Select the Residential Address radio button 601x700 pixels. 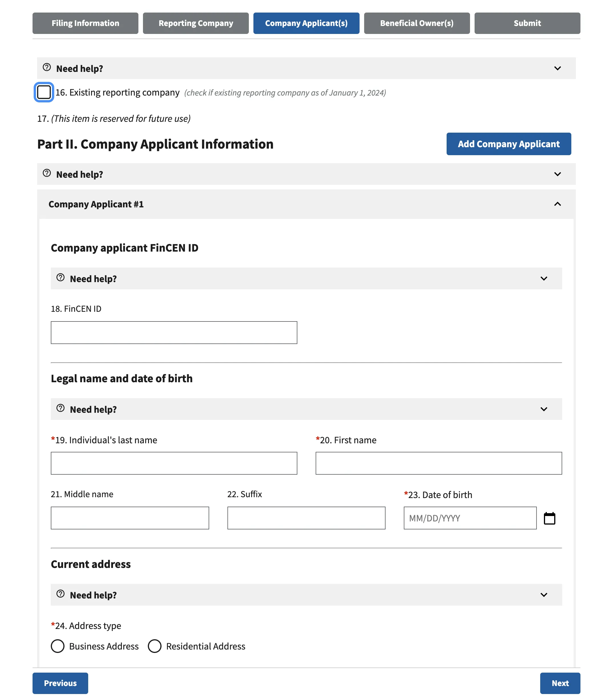coord(155,646)
